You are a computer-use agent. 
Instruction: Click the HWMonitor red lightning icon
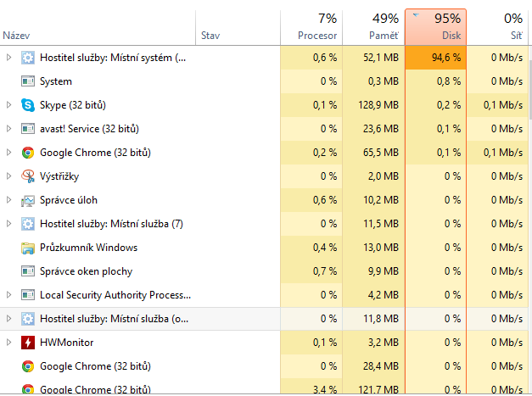coord(28,343)
